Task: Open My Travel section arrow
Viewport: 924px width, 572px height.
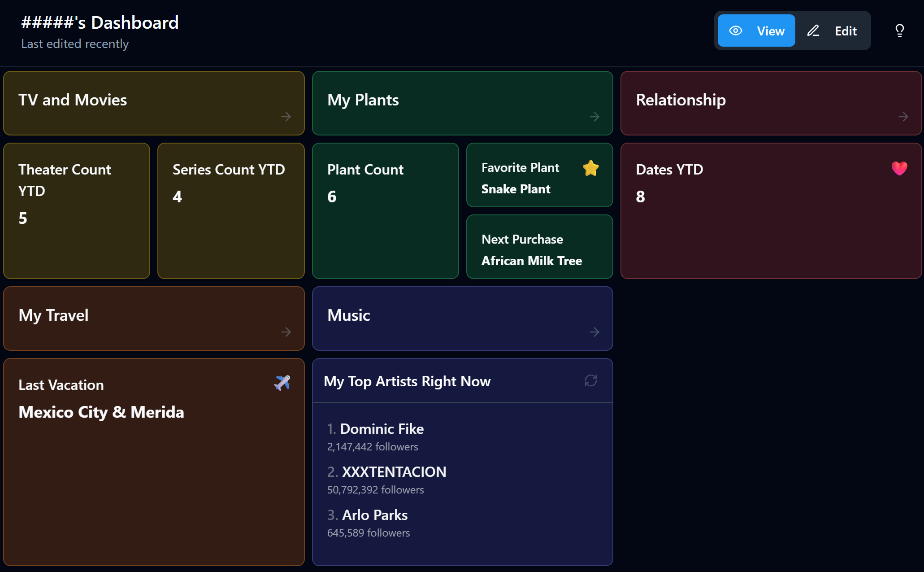Action: coord(286,332)
